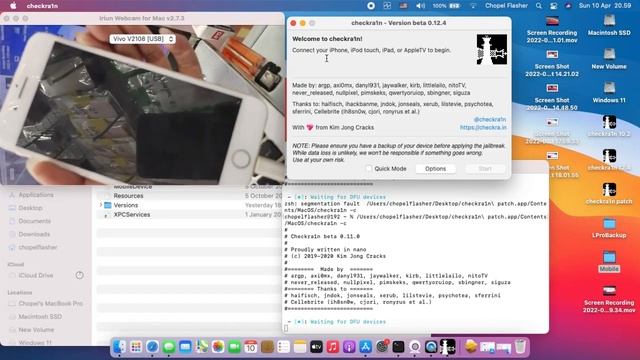Viewport: 640px width, 360px height.
Task: Click the greyed-out Start button
Action: (x=485, y=169)
